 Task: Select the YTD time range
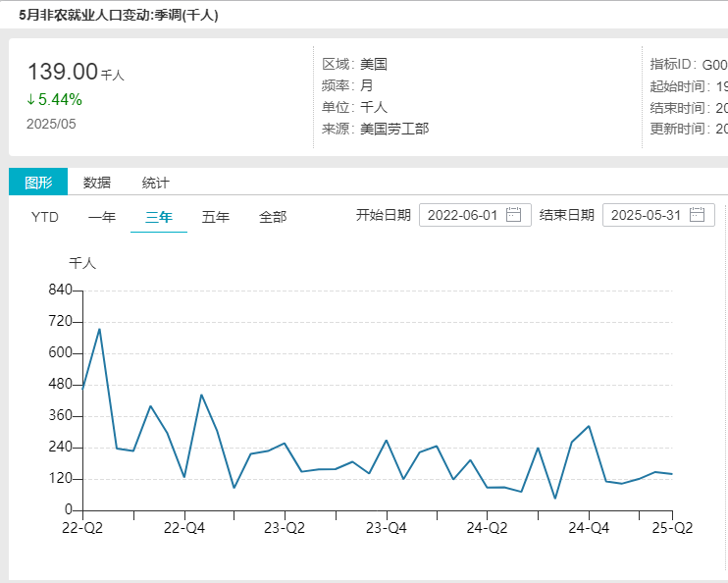(45, 217)
